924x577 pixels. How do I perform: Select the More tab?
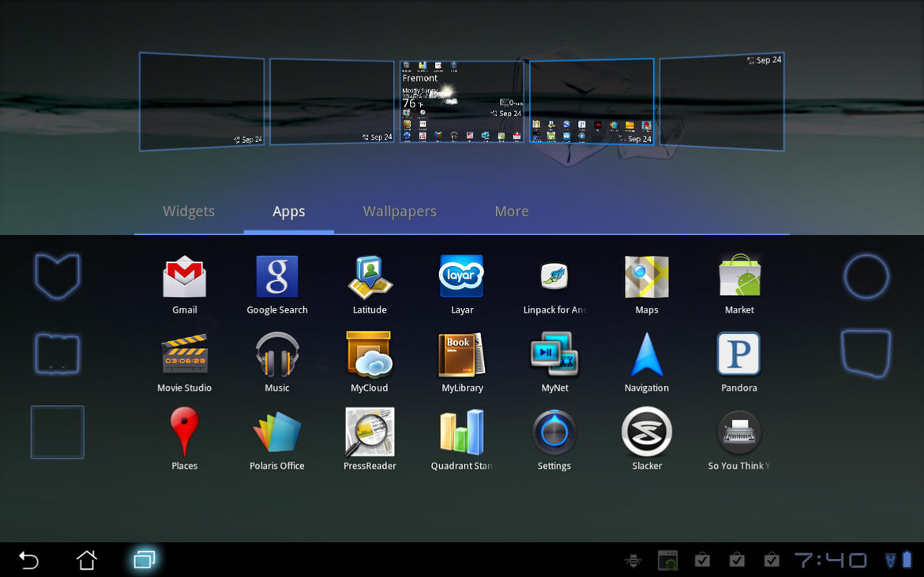pyautogui.click(x=512, y=212)
